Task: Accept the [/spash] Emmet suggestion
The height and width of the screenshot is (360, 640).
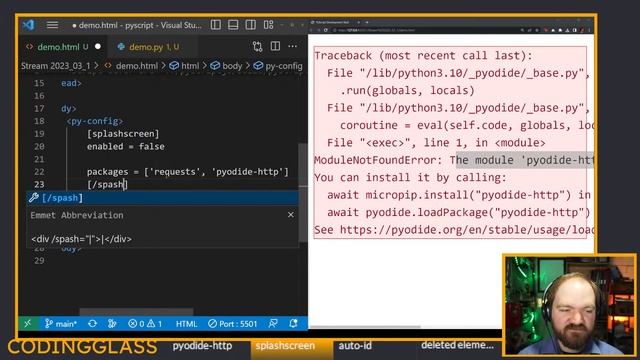Action: click(163, 198)
